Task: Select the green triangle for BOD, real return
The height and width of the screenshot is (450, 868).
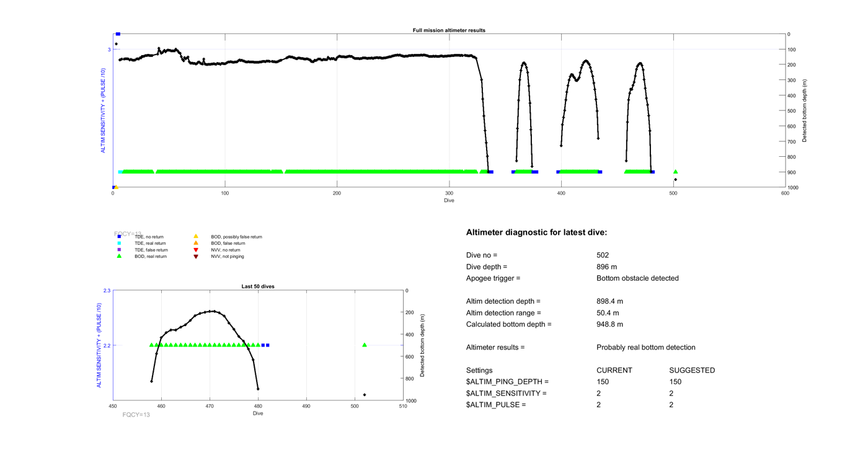Action: pyautogui.click(x=120, y=256)
